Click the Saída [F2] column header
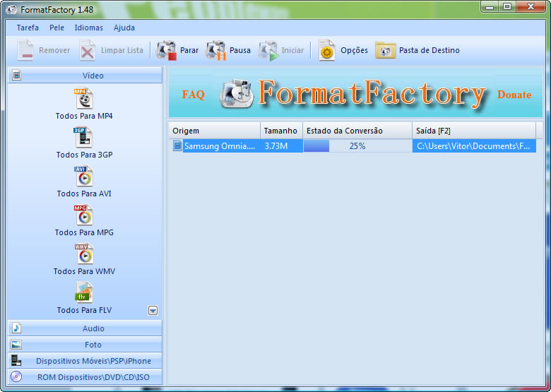 (474, 131)
